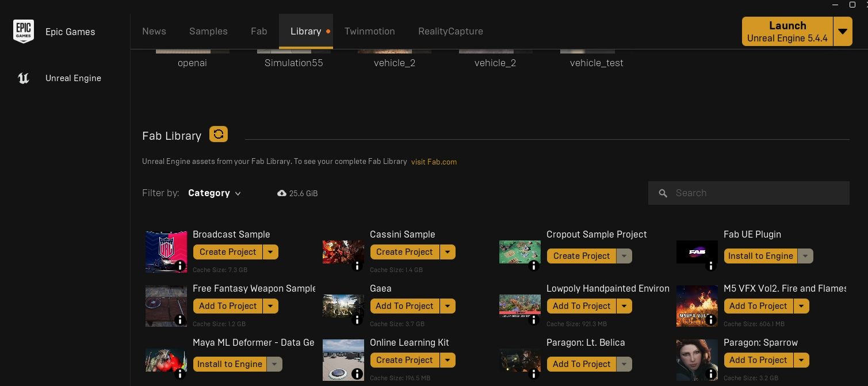Open Paragon: Lt. Belica Add To Project arrow
Viewport: 868px width, 386px height.
click(625, 364)
